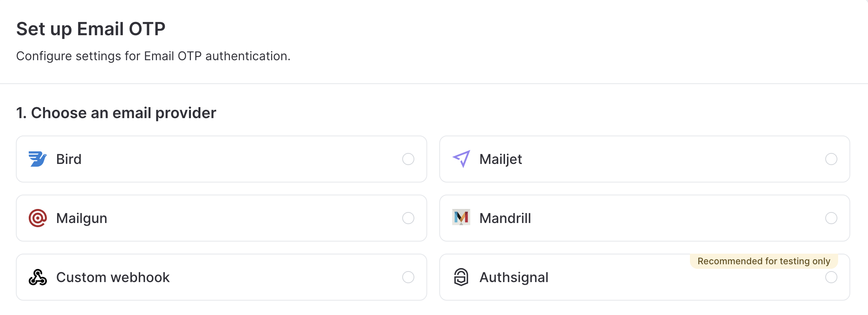The height and width of the screenshot is (315, 868).
Task: Click the Mailgun red target icon
Action: coord(38,218)
